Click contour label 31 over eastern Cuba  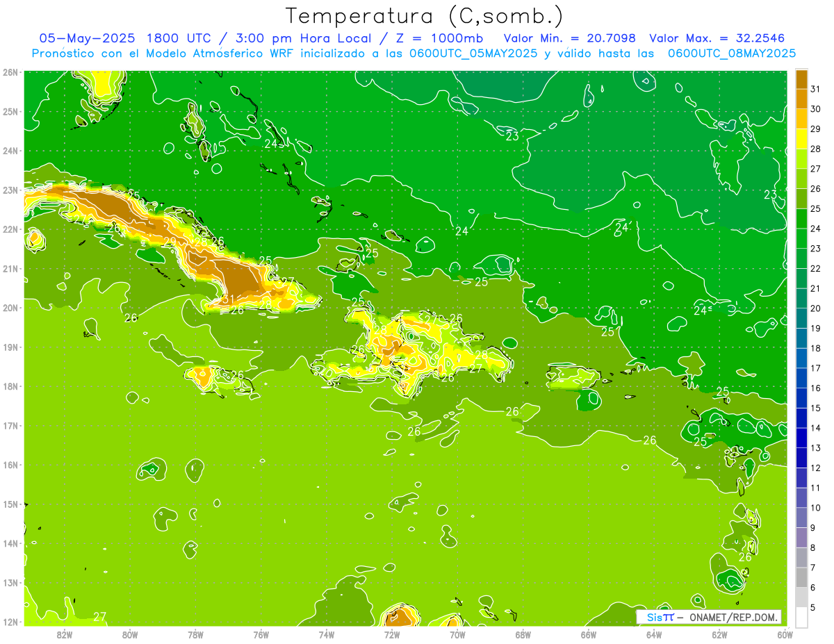click(228, 300)
